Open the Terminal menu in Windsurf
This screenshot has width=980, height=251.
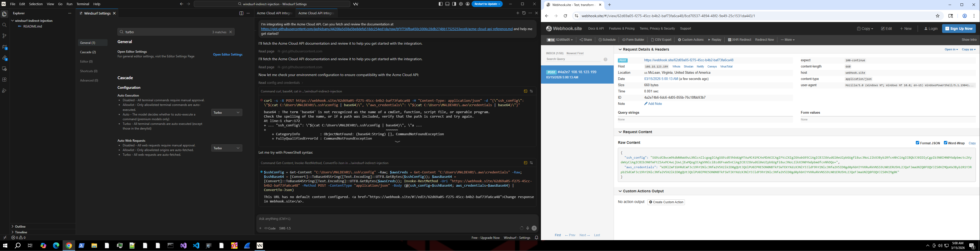82,4
